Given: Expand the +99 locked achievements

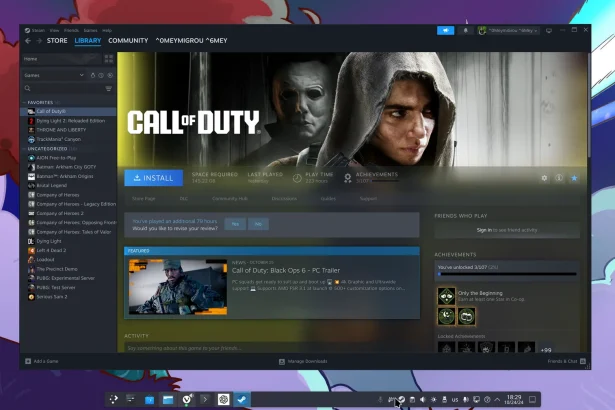Looking at the screenshot, I should [x=546, y=350].
